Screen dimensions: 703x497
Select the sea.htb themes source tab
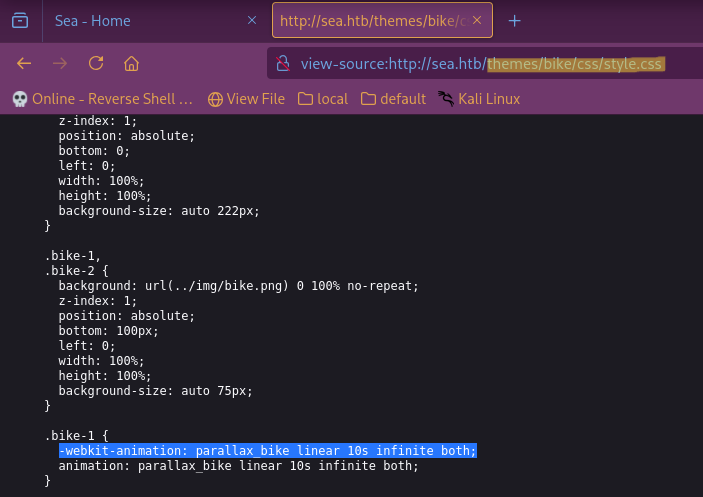[x=370, y=21]
